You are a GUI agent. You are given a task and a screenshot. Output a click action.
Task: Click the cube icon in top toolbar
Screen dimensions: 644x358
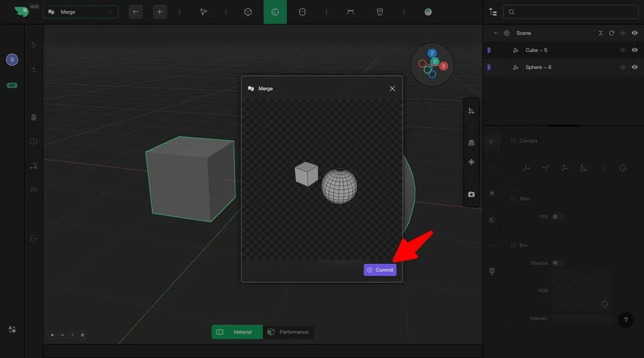pyautogui.click(x=248, y=12)
